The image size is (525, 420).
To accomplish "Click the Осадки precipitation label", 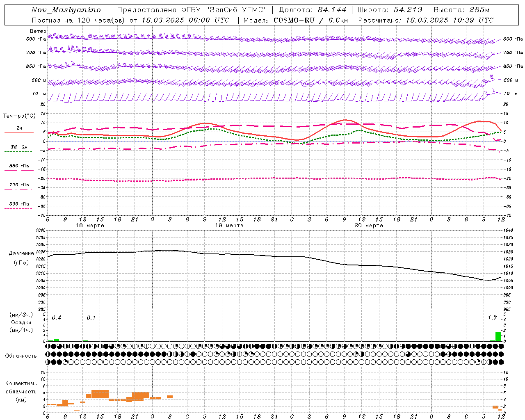I will click(21, 322).
